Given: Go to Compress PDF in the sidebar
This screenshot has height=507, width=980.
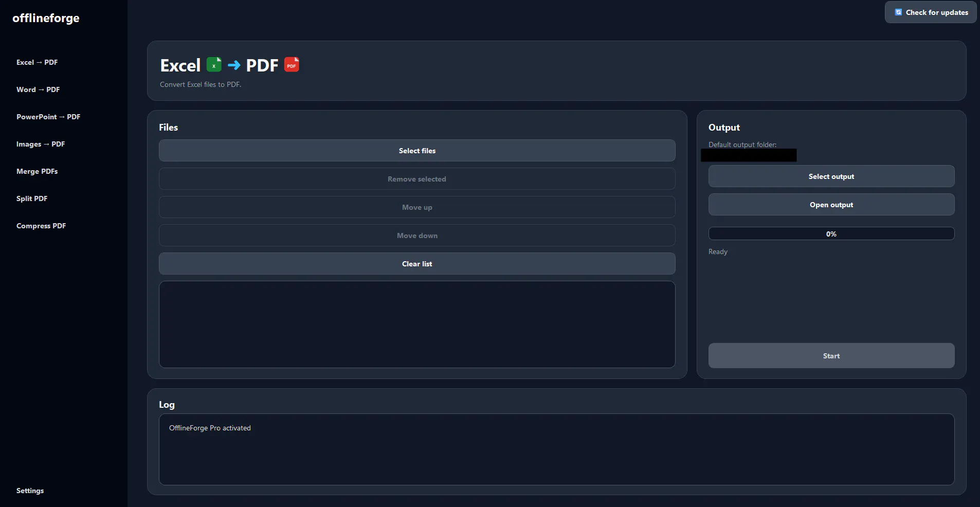Looking at the screenshot, I should coord(41,226).
